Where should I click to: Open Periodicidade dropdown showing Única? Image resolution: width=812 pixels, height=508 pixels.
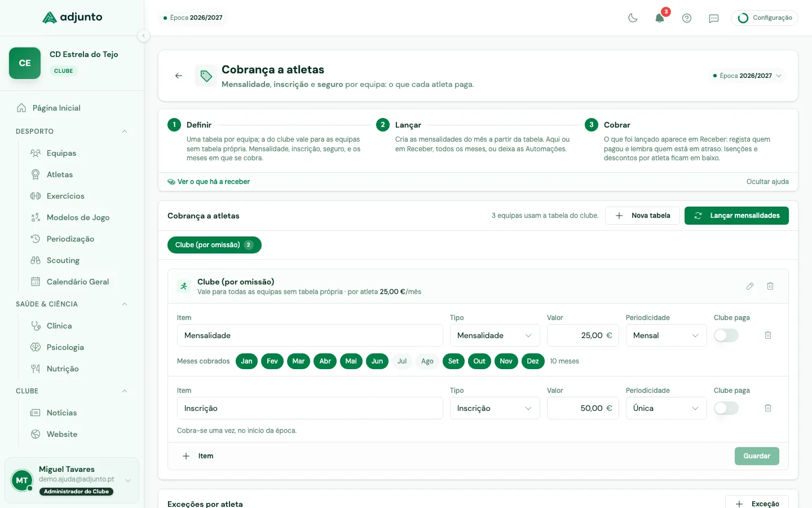point(666,408)
